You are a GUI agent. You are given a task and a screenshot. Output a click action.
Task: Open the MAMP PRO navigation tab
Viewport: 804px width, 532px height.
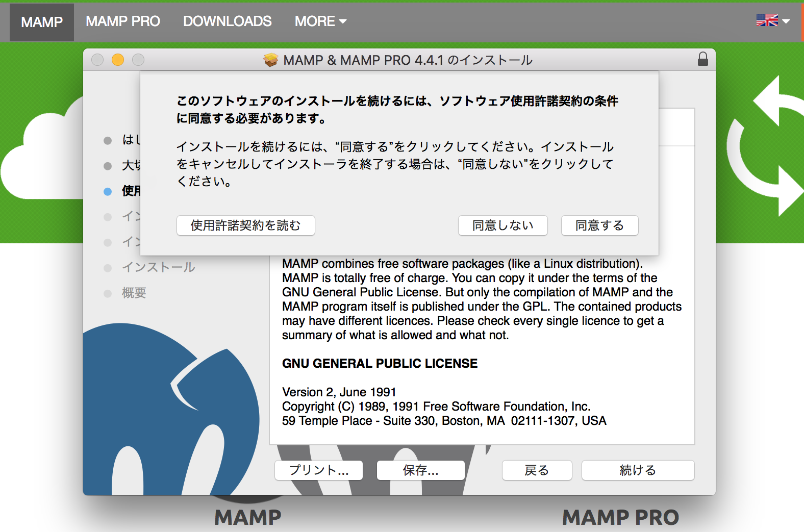123,21
